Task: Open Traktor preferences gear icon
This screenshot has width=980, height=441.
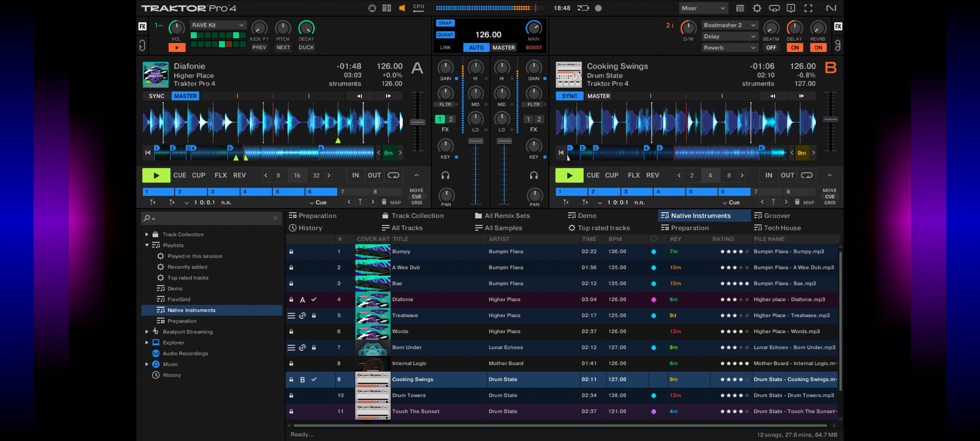Action: point(757,8)
